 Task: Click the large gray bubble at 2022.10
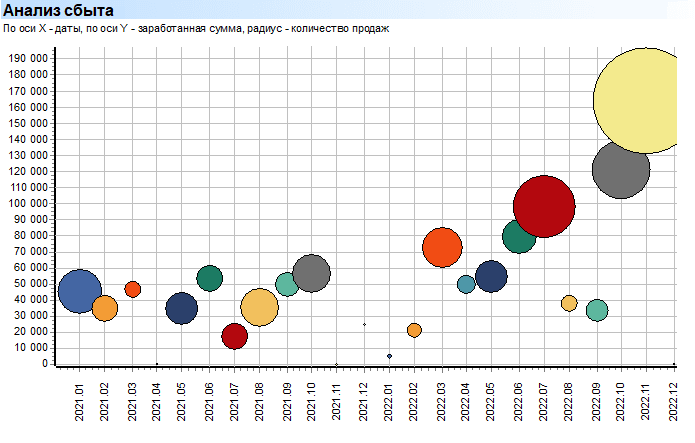(x=621, y=169)
